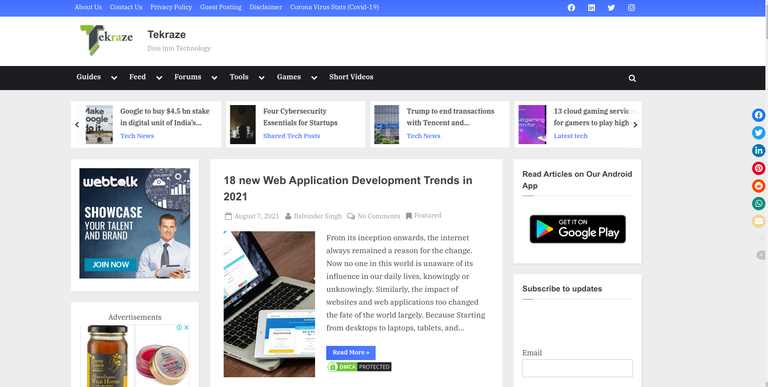Click the Shared Tech Posts category link
This screenshot has height=387, width=768.
tap(291, 136)
